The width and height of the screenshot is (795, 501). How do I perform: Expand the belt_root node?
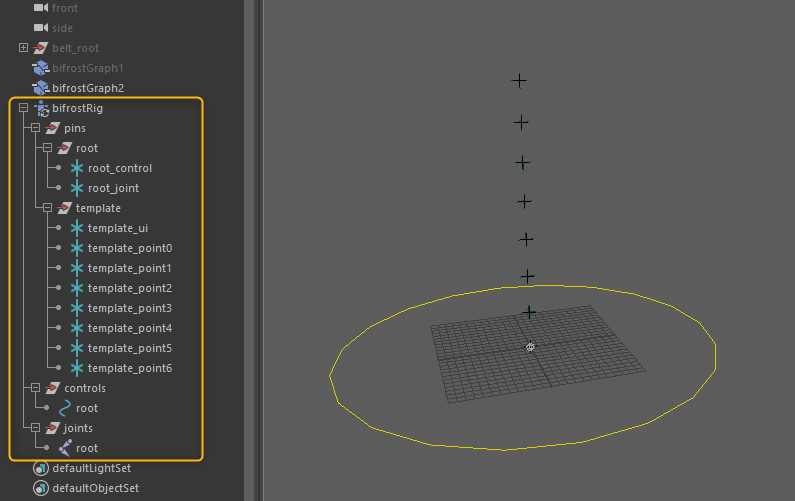coord(23,48)
